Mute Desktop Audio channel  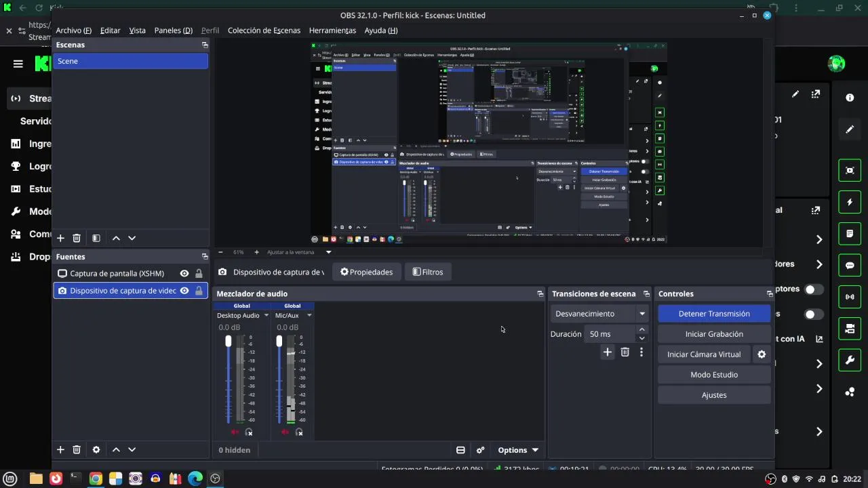[x=235, y=432]
